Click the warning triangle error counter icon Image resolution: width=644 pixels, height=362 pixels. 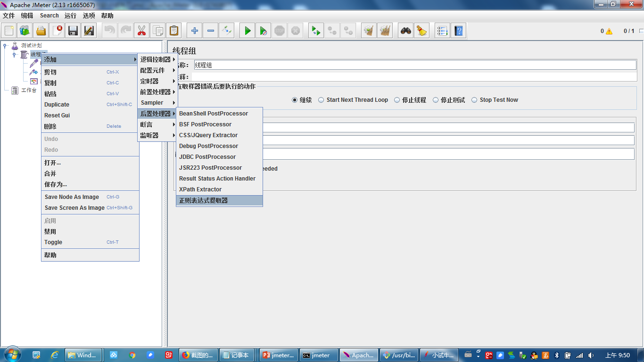click(609, 31)
